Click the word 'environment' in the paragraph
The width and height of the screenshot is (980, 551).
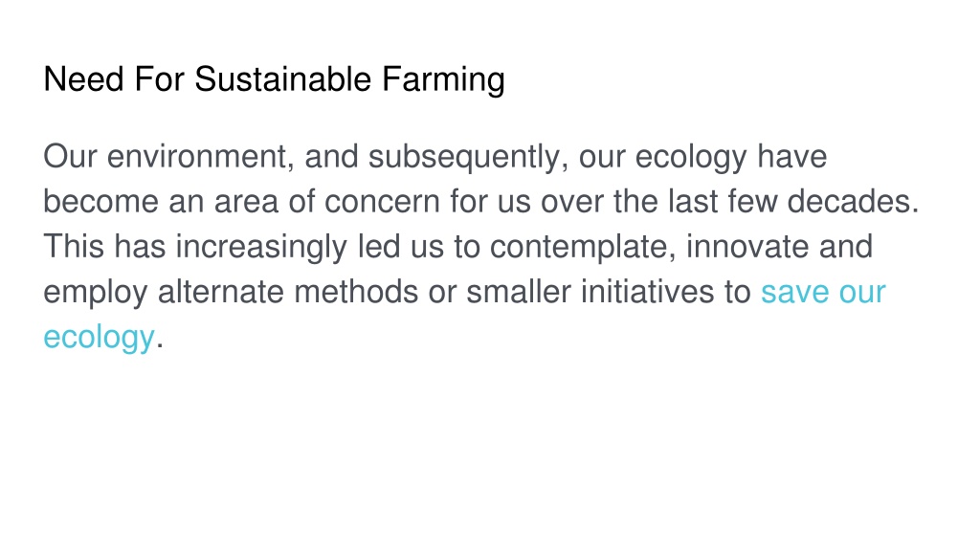(197, 157)
